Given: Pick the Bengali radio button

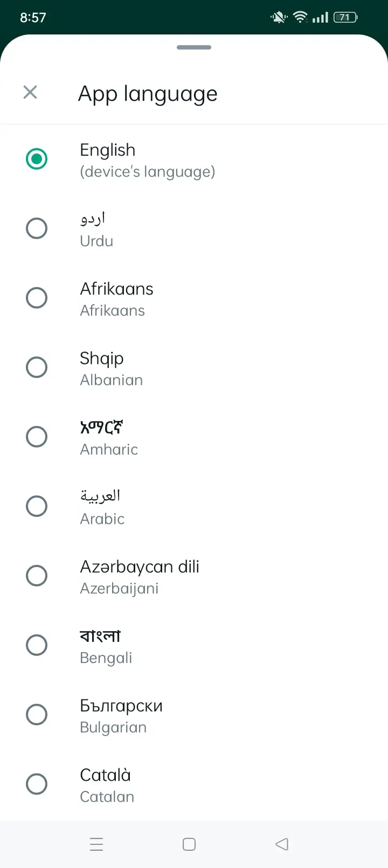Looking at the screenshot, I should 37,645.
